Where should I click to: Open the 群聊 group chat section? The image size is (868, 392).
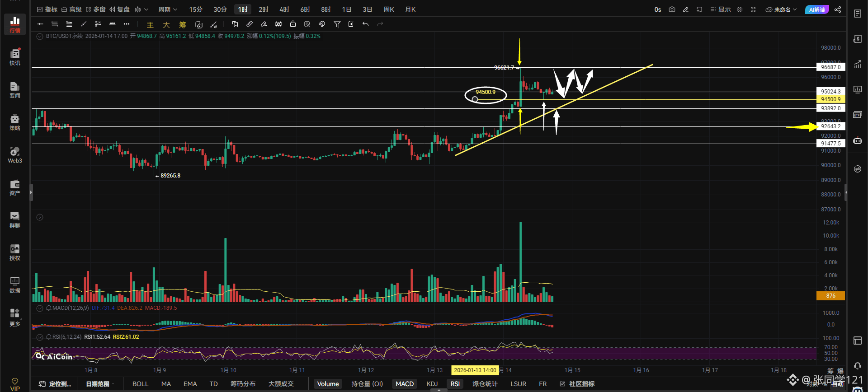point(15,219)
